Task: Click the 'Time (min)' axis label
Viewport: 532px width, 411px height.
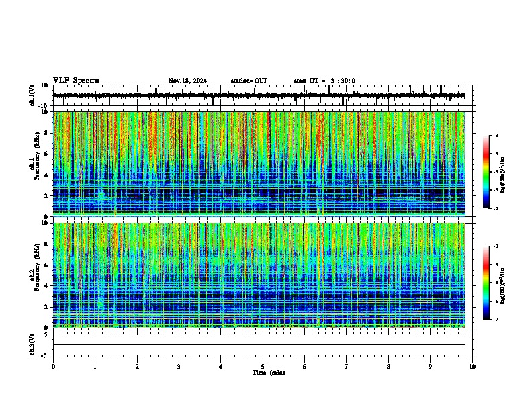Action: pos(269,373)
